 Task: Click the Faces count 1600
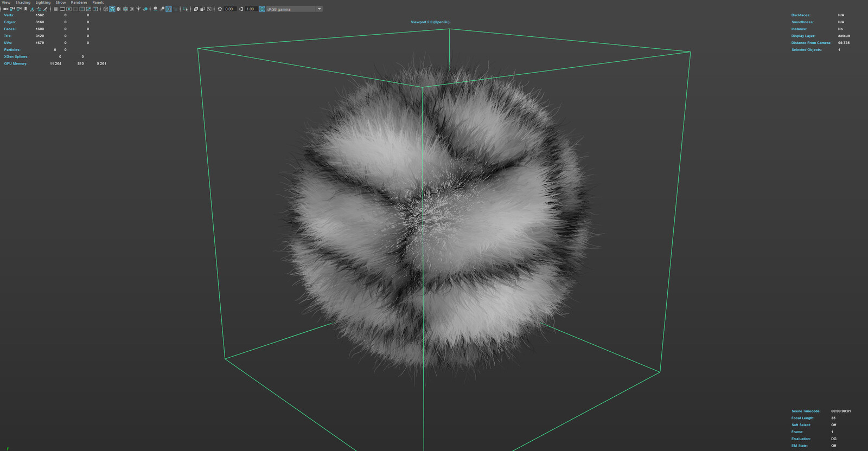click(x=40, y=29)
